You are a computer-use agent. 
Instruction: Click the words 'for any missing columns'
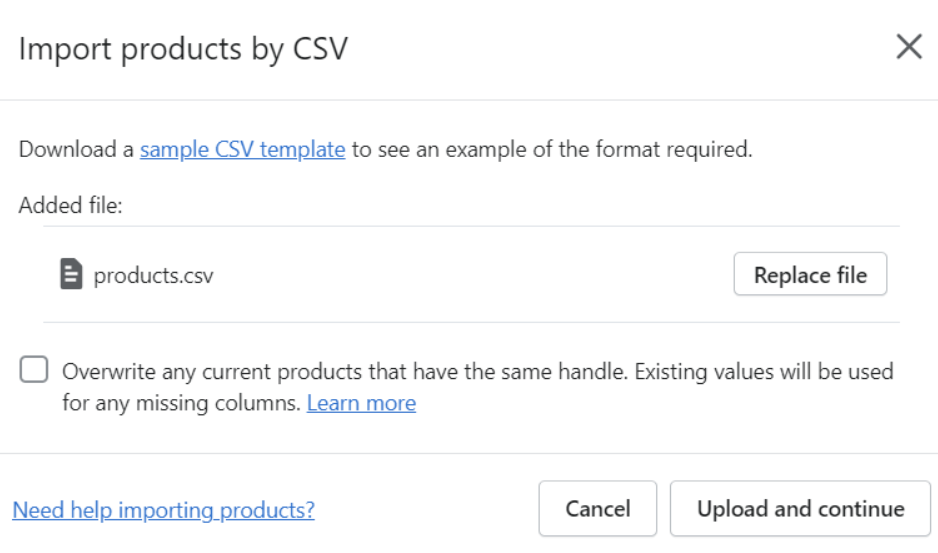pyautogui.click(x=181, y=403)
